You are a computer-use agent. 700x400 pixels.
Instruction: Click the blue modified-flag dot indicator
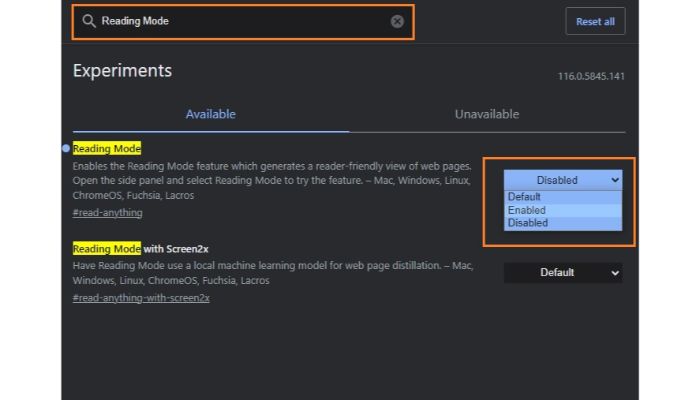click(66, 148)
